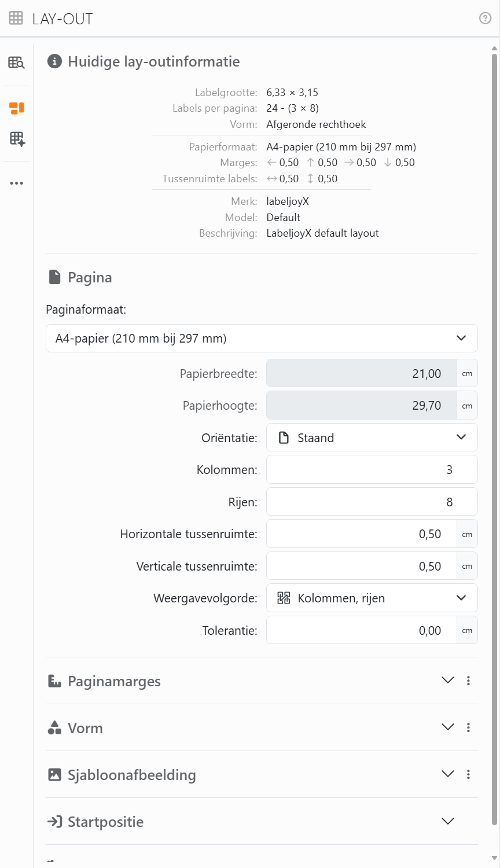Click the arrow icon beside Startpositie
This screenshot has width=500, height=868.
pos(54,822)
